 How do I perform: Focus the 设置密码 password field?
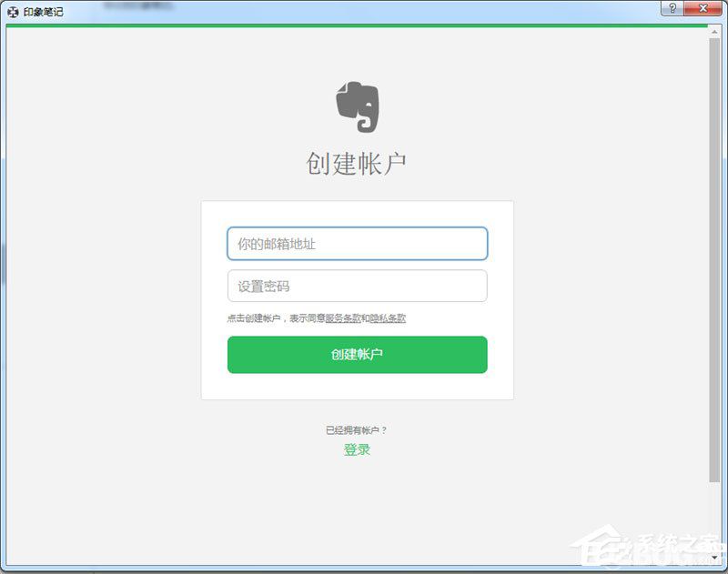coord(357,286)
